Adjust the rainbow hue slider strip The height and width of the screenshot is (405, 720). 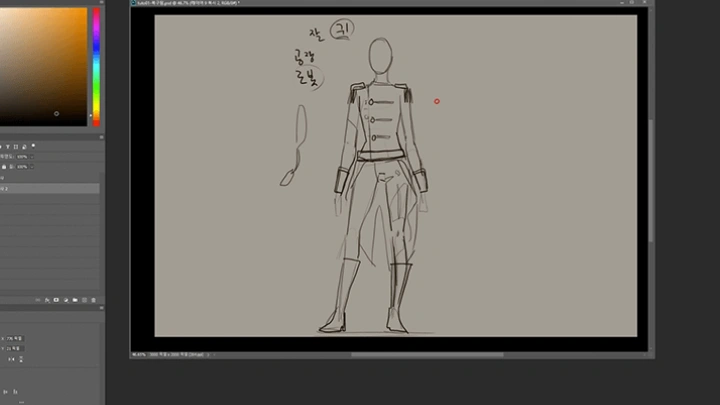pyautogui.click(x=96, y=67)
